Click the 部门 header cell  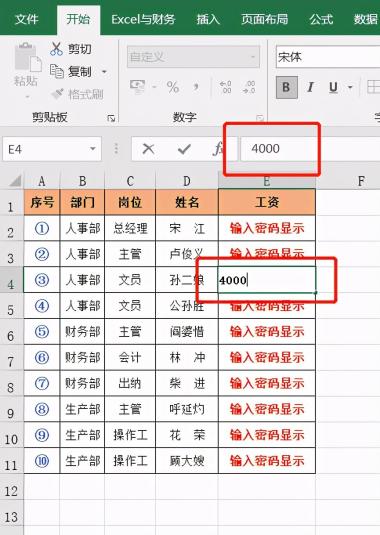(82, 202)
